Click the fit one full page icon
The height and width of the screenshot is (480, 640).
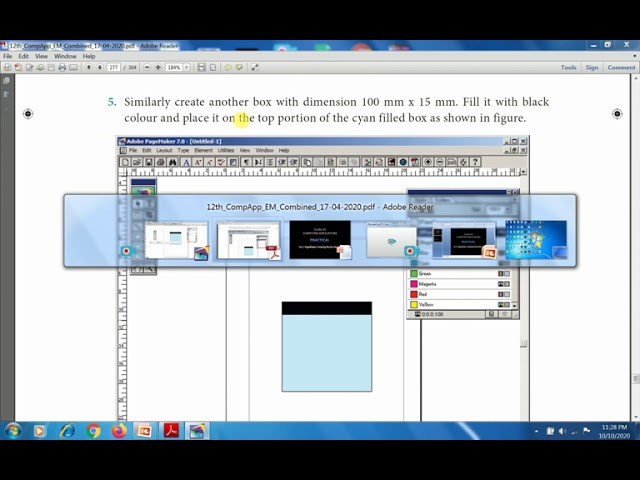click(213, 67)
